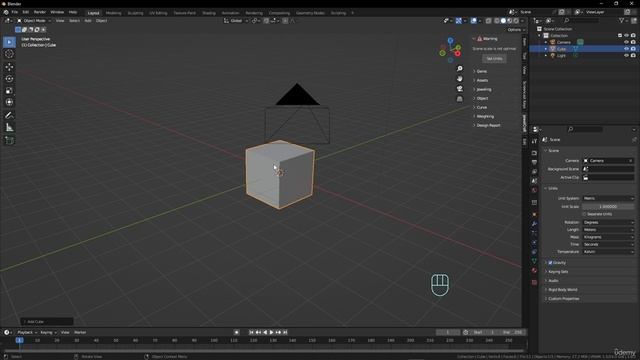This screenshot has width=640, height=360.
Task: Open the File menu
Action: (15, 12)
